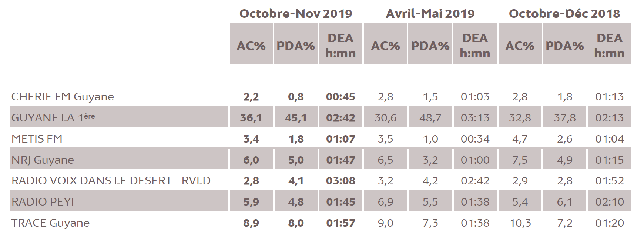This screenshot has height=237, width=644.
Task: Click the Octobre-Déc 2018 period heading
Action: pos(564,14)
